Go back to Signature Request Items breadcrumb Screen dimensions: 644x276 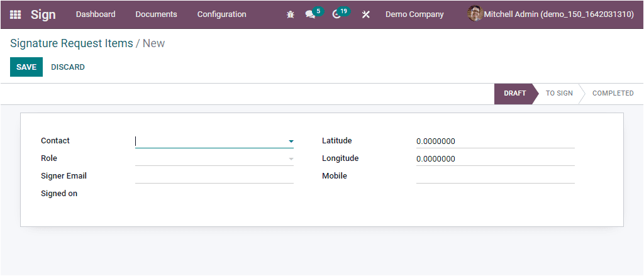[x=72, y=43]
